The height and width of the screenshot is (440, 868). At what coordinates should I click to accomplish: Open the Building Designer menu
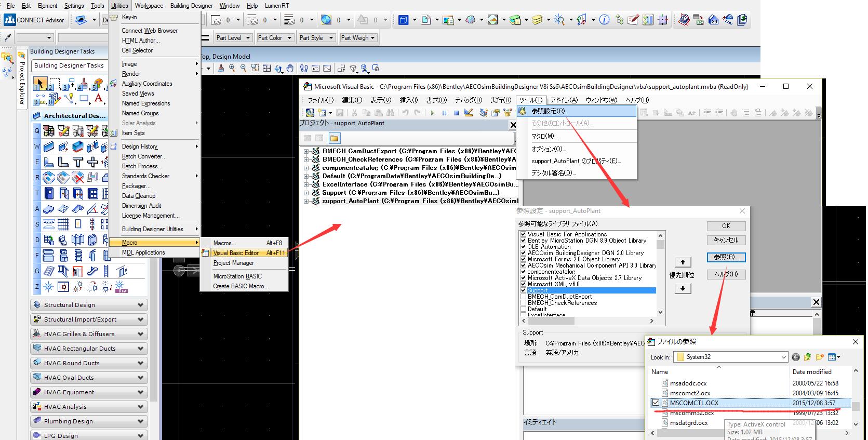(x=192, y=6)
